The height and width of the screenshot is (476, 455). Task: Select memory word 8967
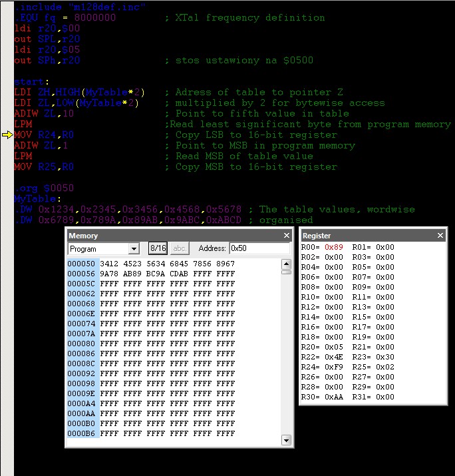226,264
